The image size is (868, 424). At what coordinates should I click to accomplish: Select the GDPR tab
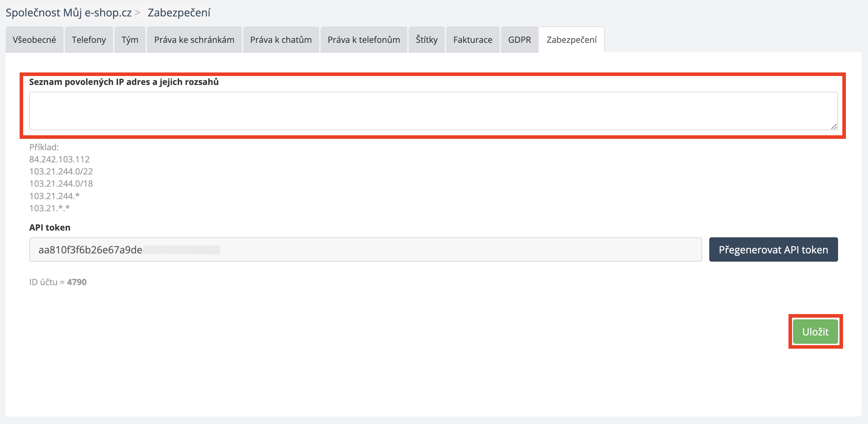[x=519, y=40]
